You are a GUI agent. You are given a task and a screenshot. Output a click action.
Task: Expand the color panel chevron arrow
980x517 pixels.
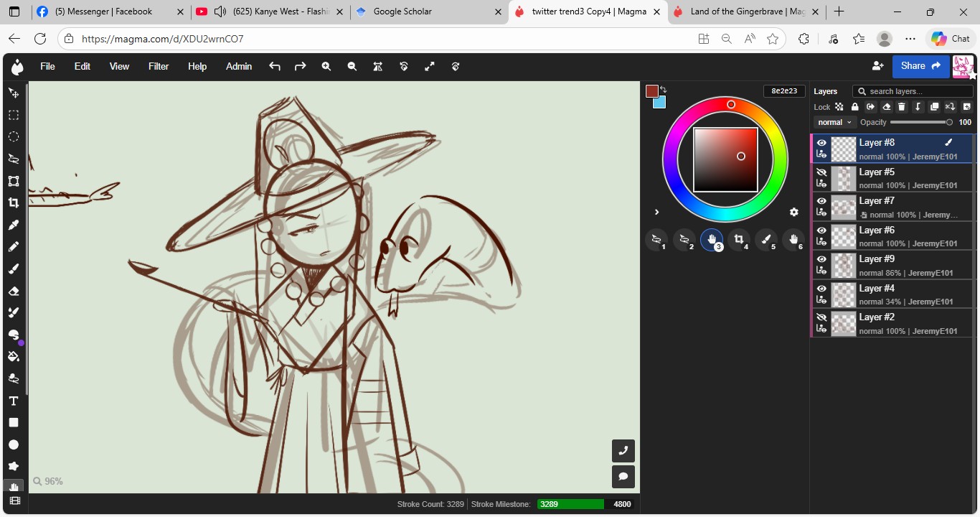[x=656, y=212]
